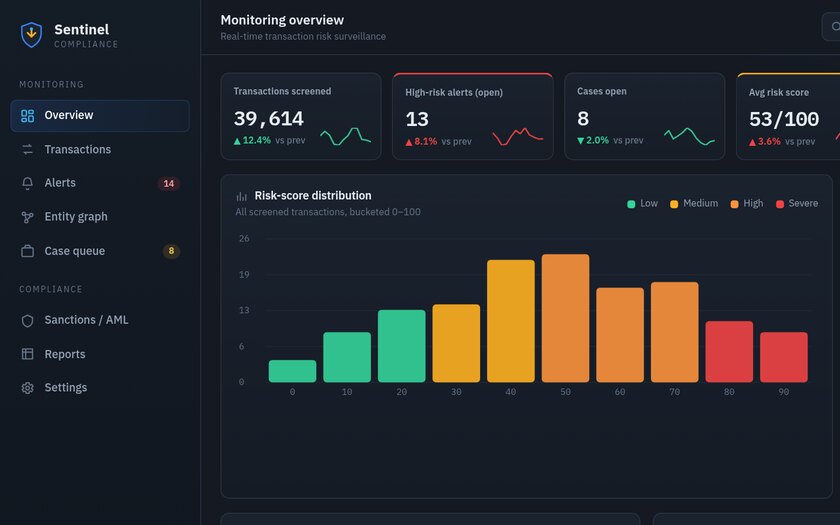Navigate to Entity graph
840x525 pixels.
pos(100,217)
